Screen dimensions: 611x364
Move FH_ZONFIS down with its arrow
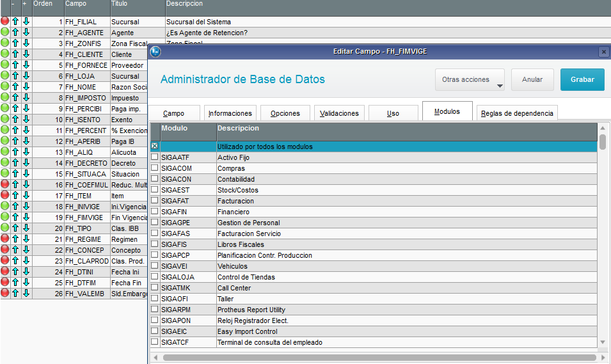tap(26, 43)
